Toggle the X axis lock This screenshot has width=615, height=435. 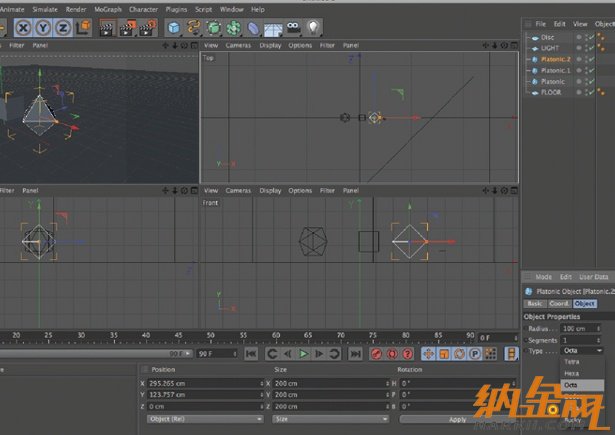tap(24, 28)
